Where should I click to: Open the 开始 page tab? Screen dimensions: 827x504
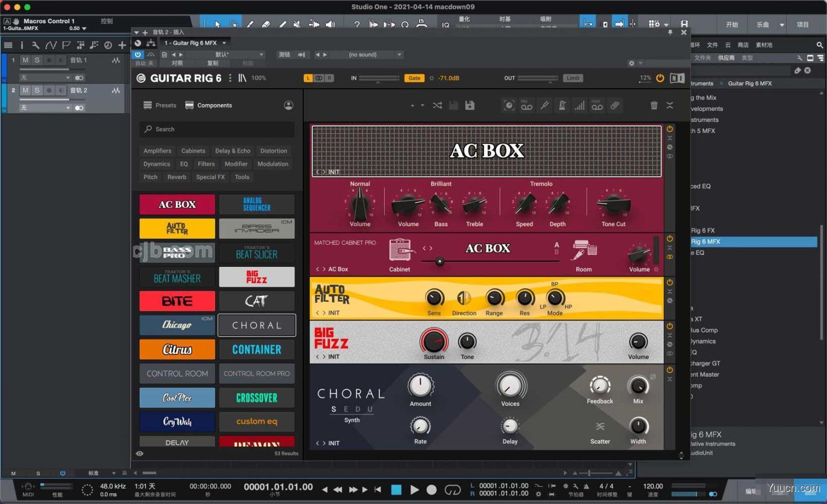732,25
